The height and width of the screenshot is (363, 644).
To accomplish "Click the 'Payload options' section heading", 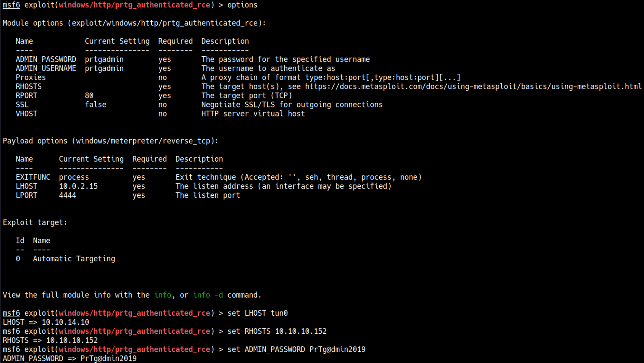I will (110, 141).
